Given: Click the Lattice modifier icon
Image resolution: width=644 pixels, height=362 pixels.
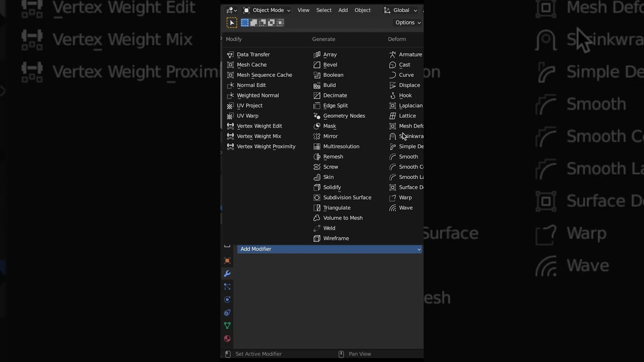Looking at the screenshot, I should tap(393, 116).
